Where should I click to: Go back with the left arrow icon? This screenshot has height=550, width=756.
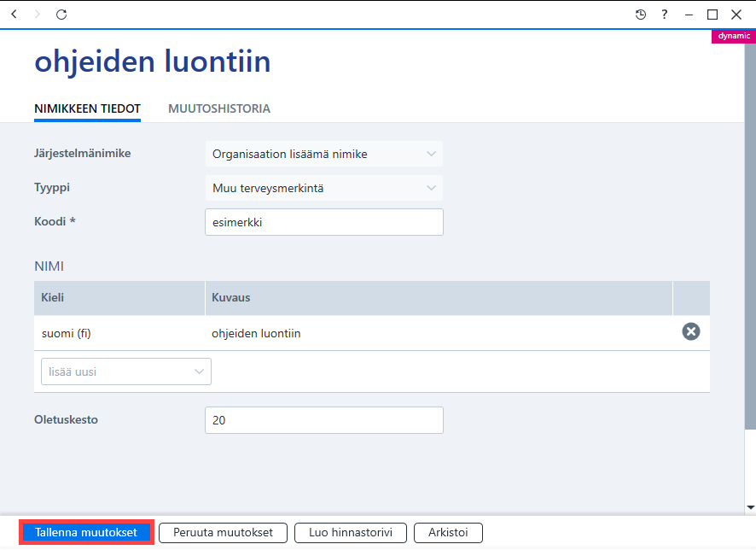coord(14,14)
